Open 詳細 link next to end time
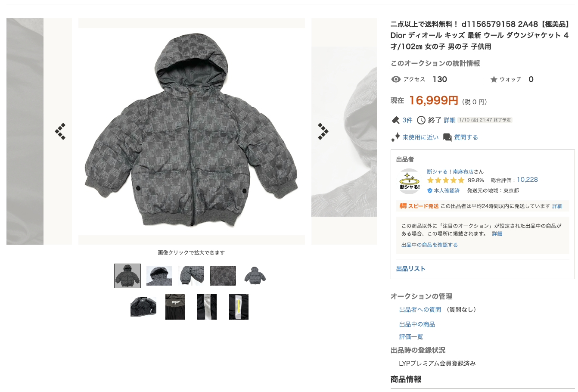The image size is (578, 392). 450,120
